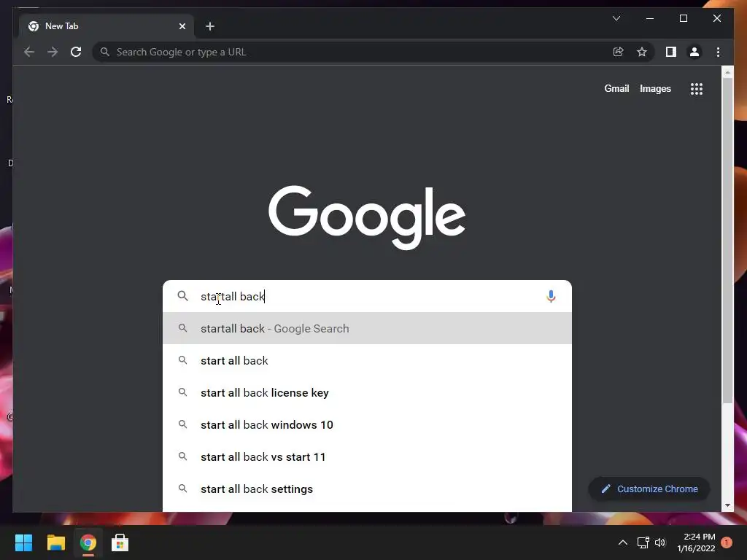Screen dimensions: 747x560
Task: Open the Google apps grid
Action: tap(697, 88)
